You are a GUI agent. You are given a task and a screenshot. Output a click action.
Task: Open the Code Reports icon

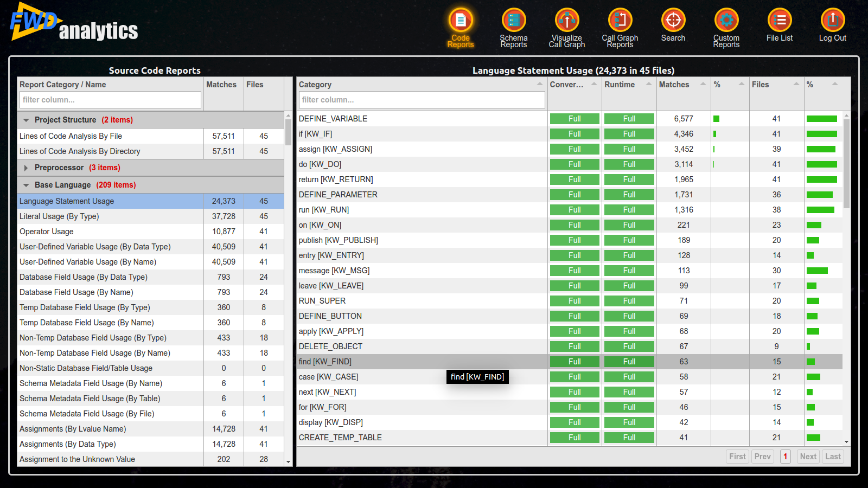tap(461, 20)
